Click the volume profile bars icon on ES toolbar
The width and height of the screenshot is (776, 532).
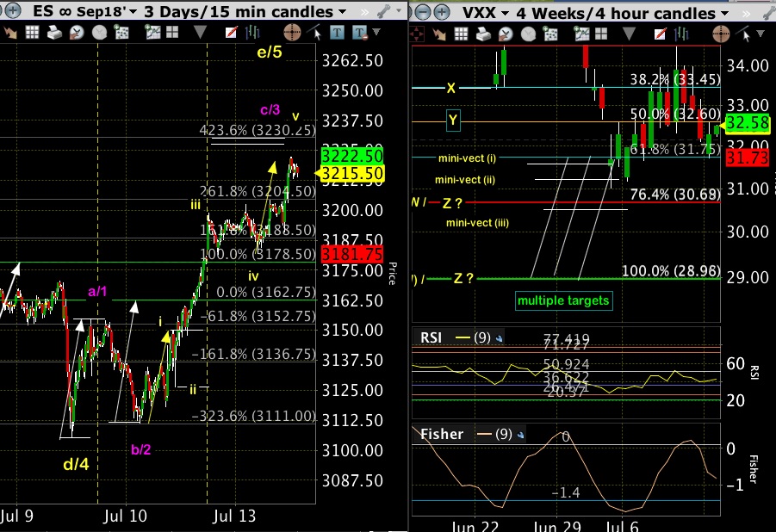[x=253, y=31]
